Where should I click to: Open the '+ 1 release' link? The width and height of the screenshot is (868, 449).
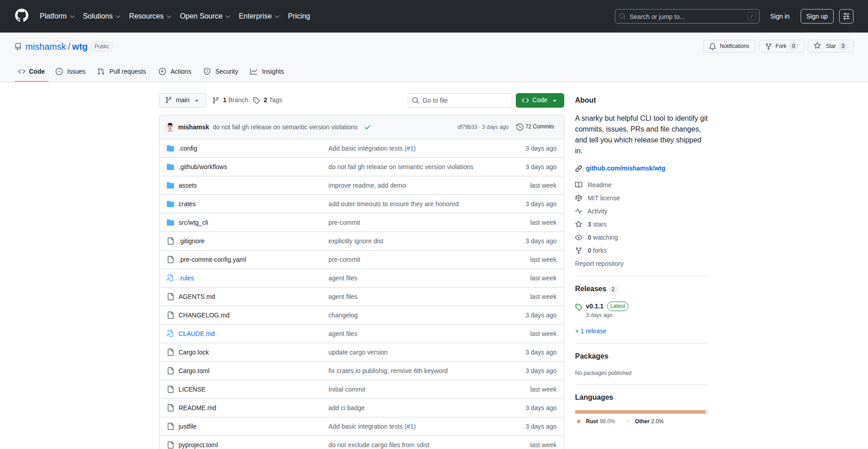coord(590,331)
